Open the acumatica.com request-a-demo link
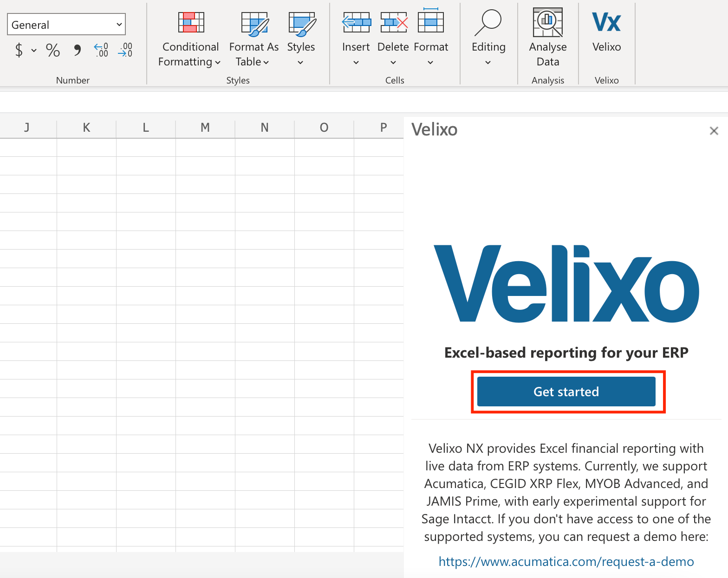This screenshot has width=728, height=578. pos(566,562)
